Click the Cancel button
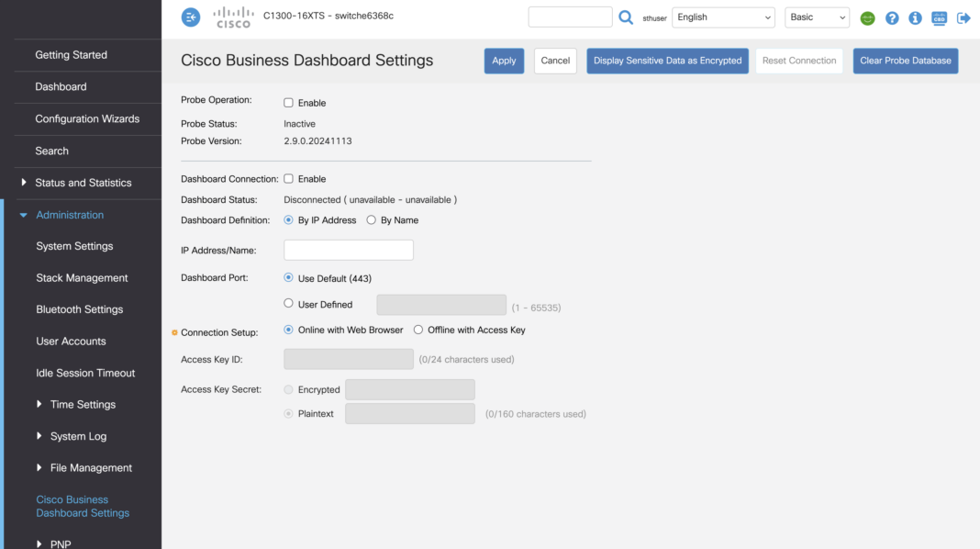The width and height of the screenshot is (980, 549). click(x=555, y=61)
